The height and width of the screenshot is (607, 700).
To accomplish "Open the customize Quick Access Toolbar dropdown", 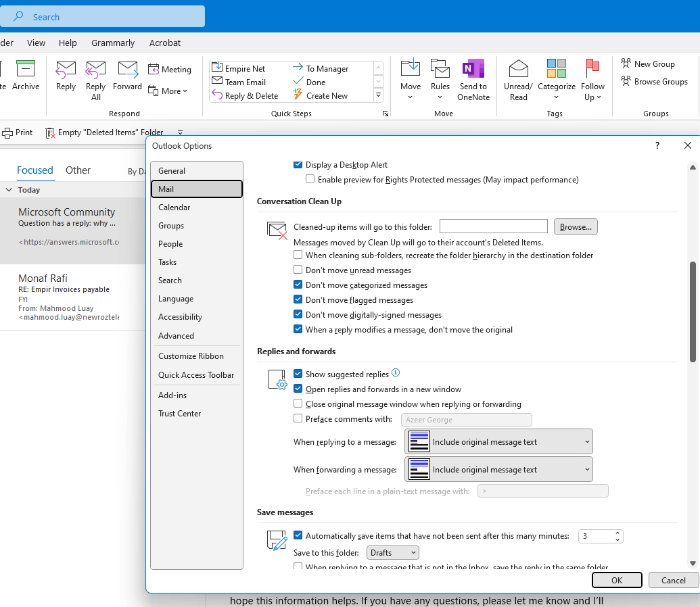I will point(181,132).
